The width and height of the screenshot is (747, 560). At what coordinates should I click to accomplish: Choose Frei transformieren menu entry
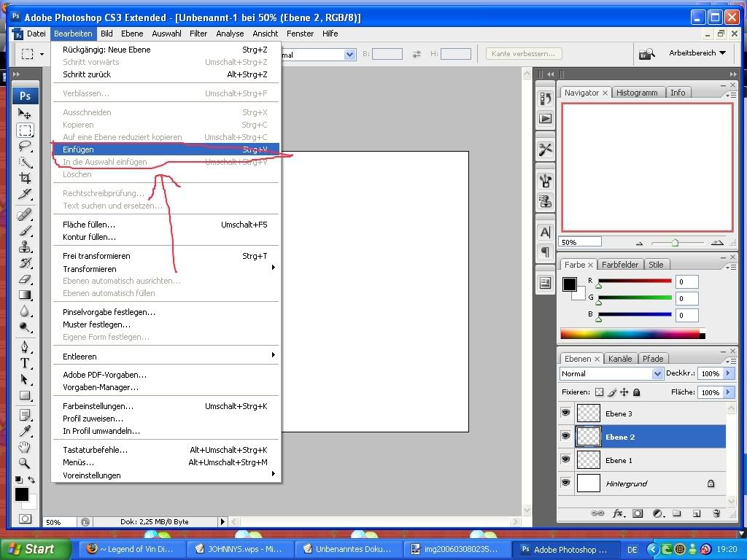(166, 256)
